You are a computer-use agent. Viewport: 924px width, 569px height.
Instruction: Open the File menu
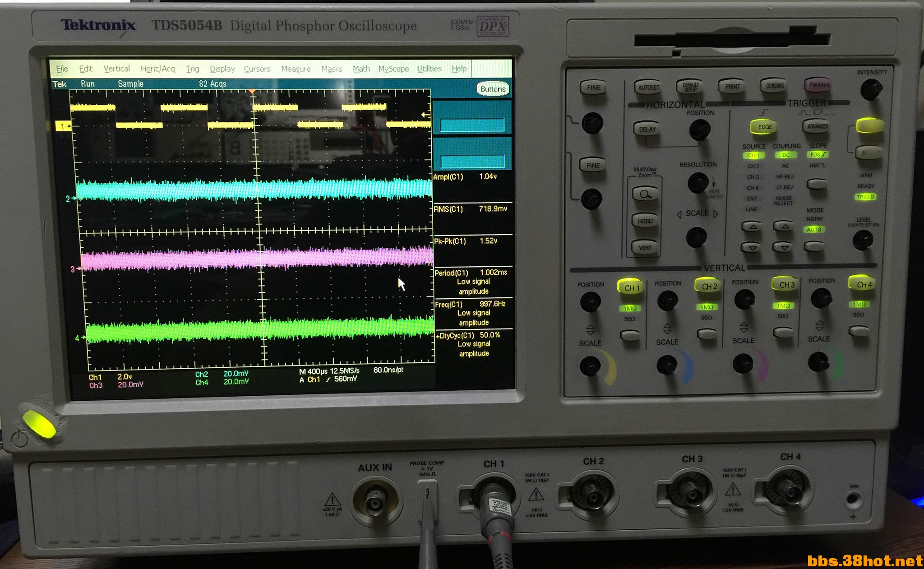pos(62,69)
